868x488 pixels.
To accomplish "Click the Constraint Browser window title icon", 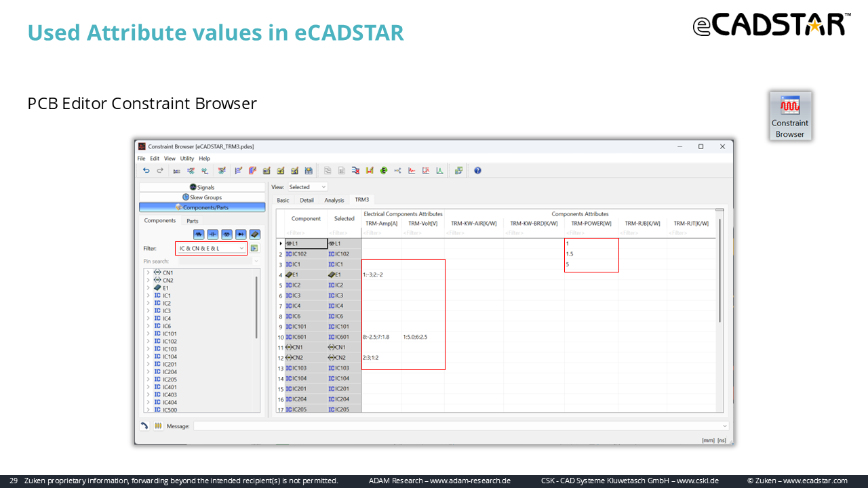I will pos(142,146).
